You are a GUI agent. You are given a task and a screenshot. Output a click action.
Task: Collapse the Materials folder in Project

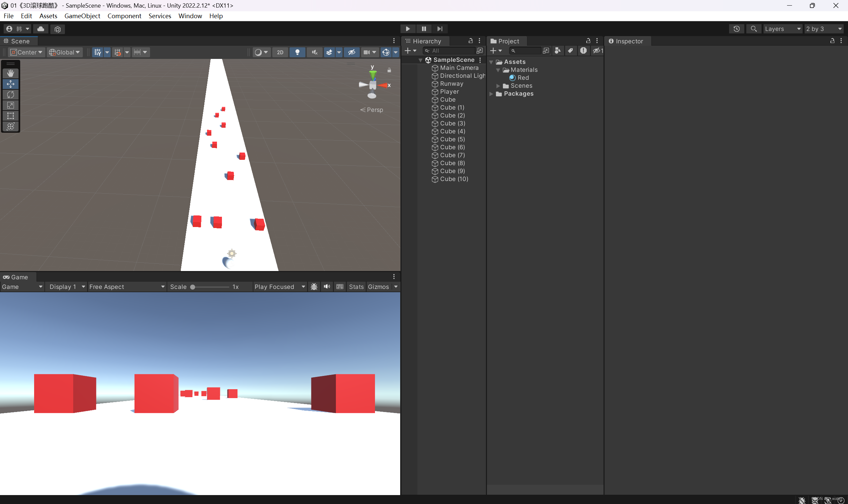coord(498,70)
